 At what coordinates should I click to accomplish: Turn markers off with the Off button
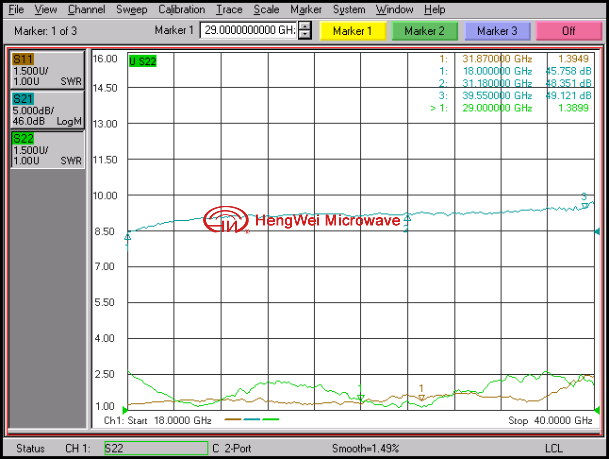568,31
